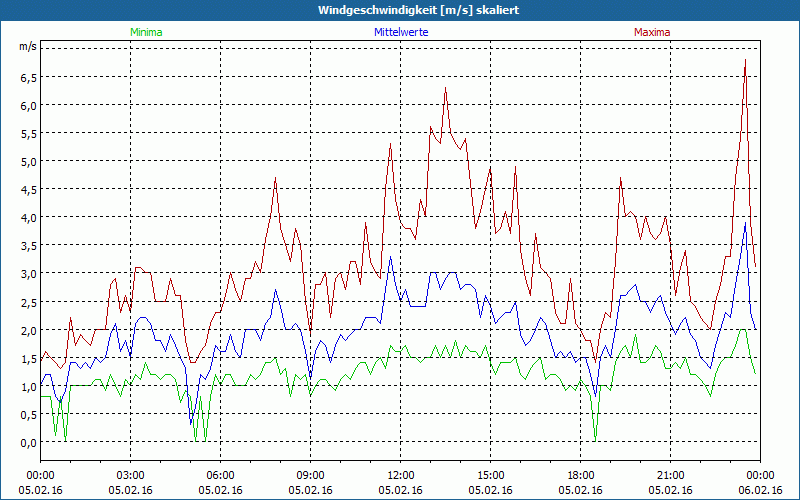Select the red Maxima legend label
800x500 pixels.
pyautogui.click(x=652, y=32)
